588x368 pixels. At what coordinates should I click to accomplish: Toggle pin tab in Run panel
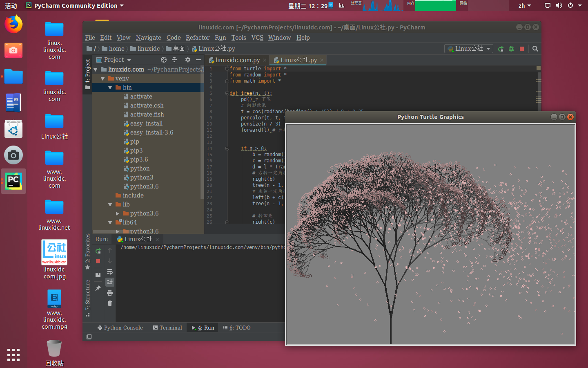tap(98, 288)
